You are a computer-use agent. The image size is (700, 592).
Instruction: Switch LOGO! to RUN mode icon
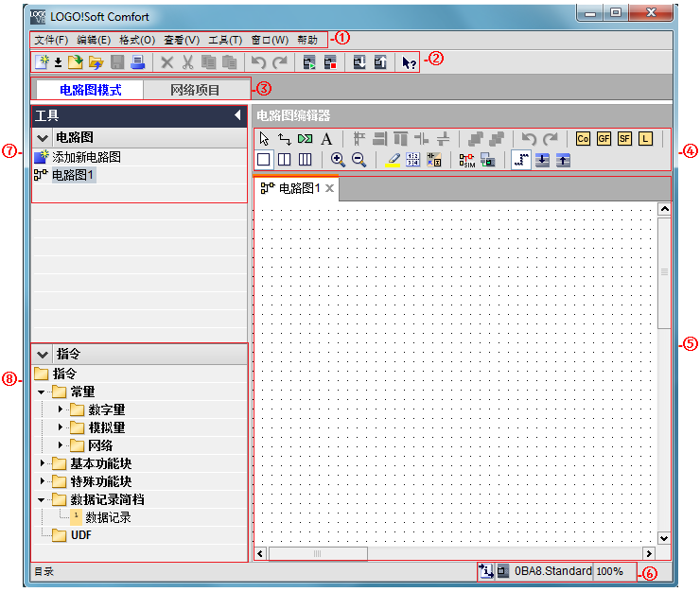click(309, 62)
